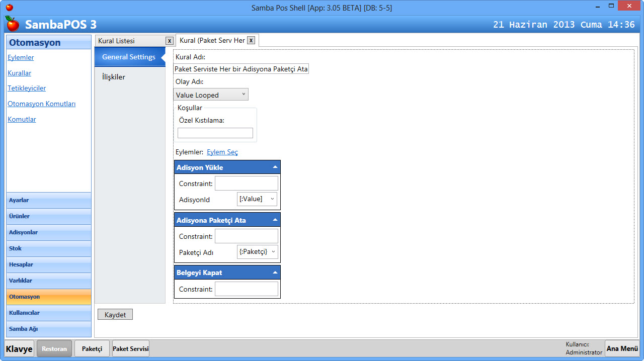The width and height of the screenshot is (644, 361).
Task: Click the Kural Adı text field
Action: point(241,69)
